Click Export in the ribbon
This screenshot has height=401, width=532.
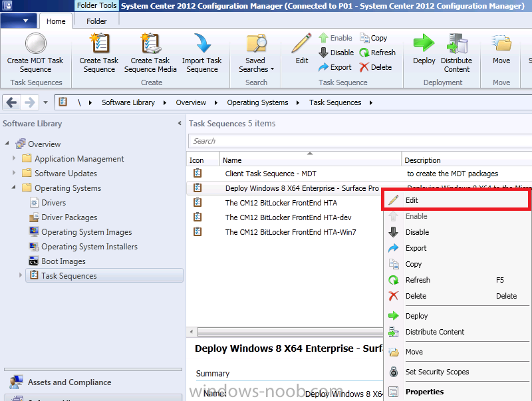pos(335,67)
